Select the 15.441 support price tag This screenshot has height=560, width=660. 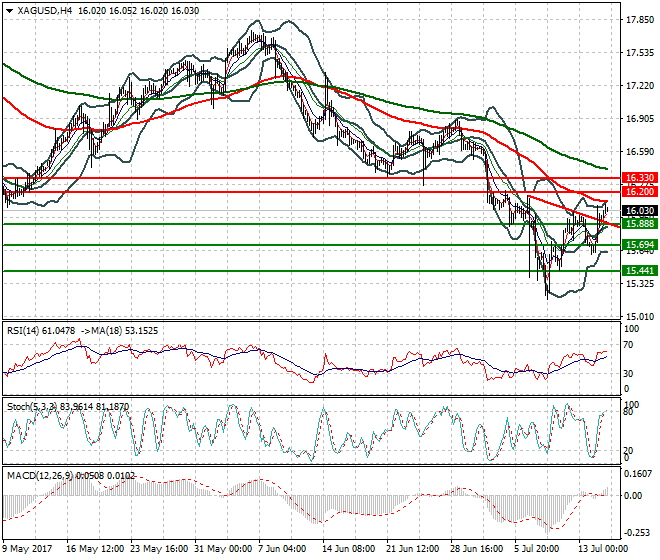pyautogui.click(x=639, y=271)
